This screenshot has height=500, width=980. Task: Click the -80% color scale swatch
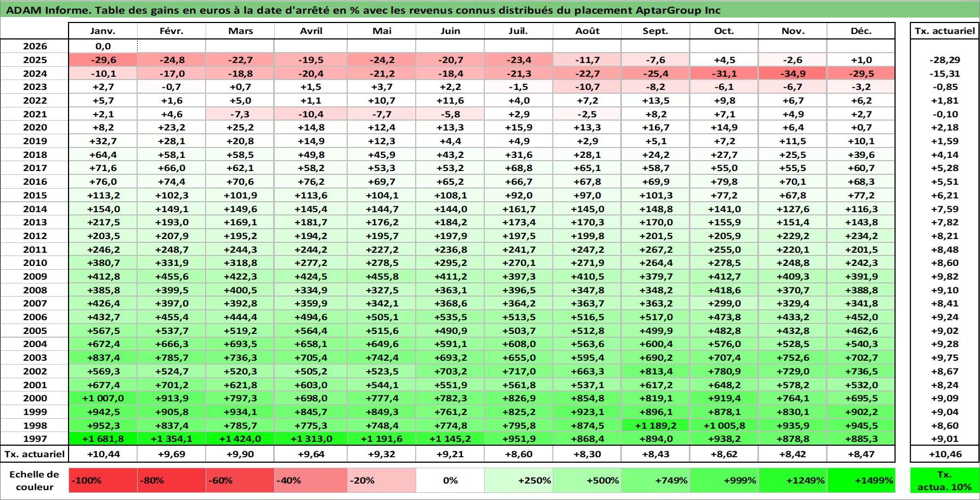(171, 480)
